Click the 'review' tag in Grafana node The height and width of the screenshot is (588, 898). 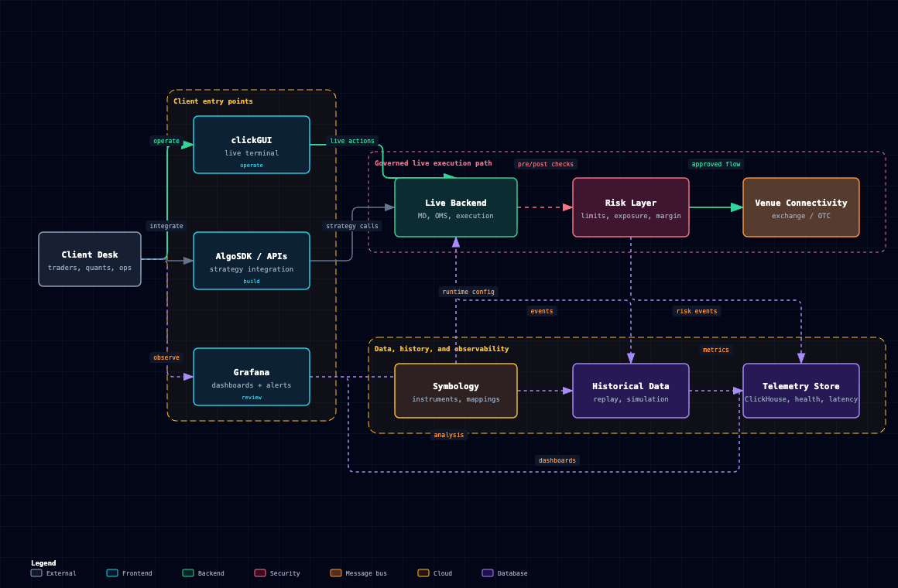252,398
